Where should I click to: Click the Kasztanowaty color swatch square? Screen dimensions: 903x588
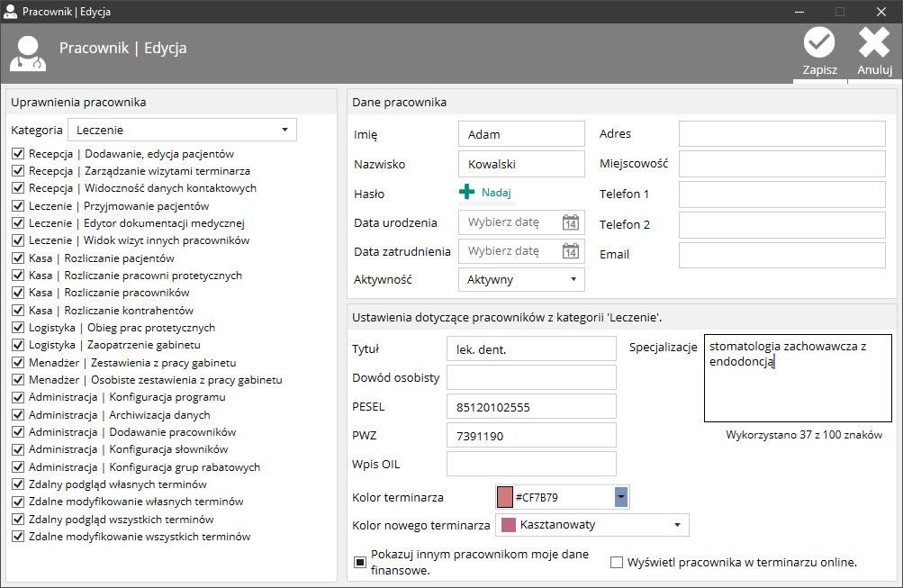pyautogui.click(x=509, y=525)
